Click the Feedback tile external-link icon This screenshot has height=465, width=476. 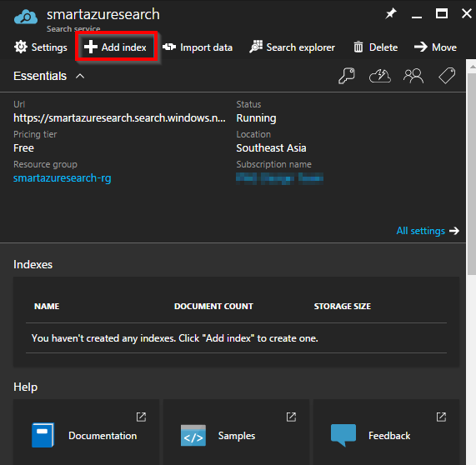pos(441,417)
